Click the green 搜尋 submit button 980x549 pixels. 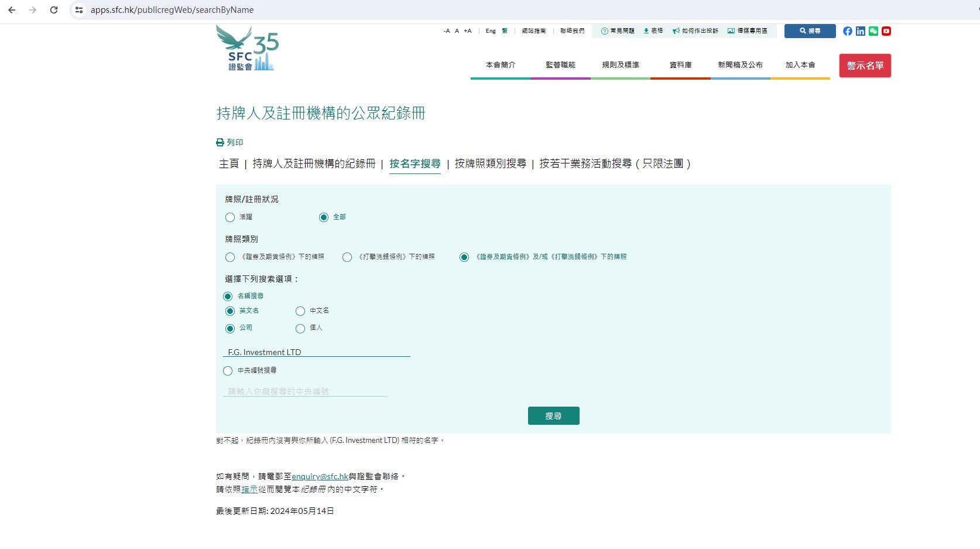pos(554,415)
